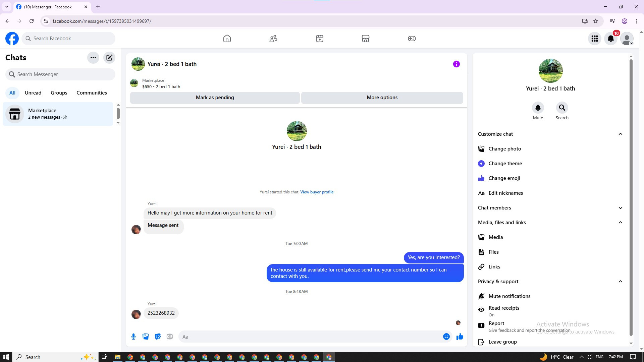Toggle Read receipts setting
The height and width of the screenshot is (362, 644).
click(x=504, y=311)
